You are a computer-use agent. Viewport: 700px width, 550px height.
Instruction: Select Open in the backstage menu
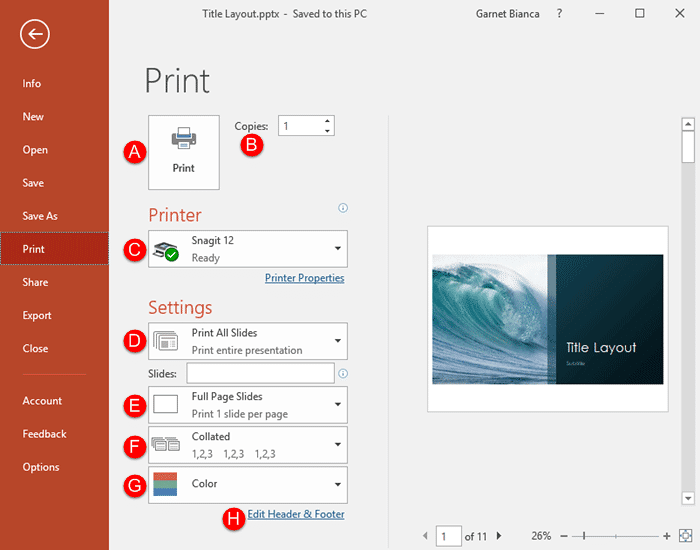tap(35, 150)
